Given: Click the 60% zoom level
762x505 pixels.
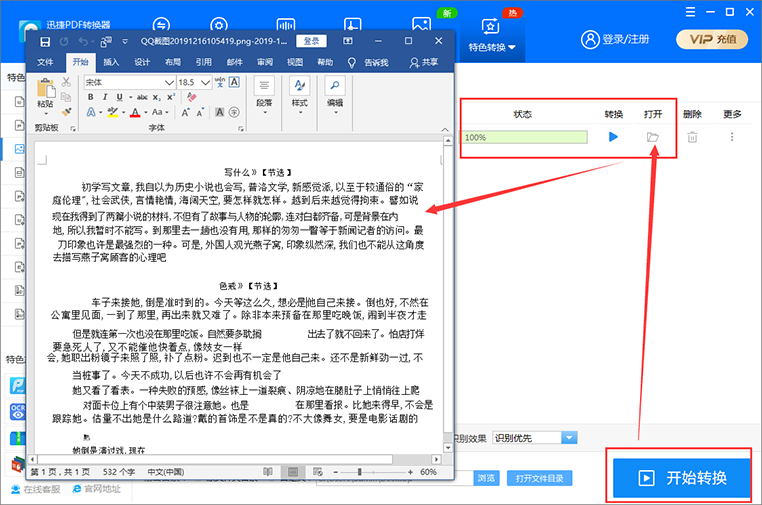Looking at the screenshot, I should tap(428, 472).
